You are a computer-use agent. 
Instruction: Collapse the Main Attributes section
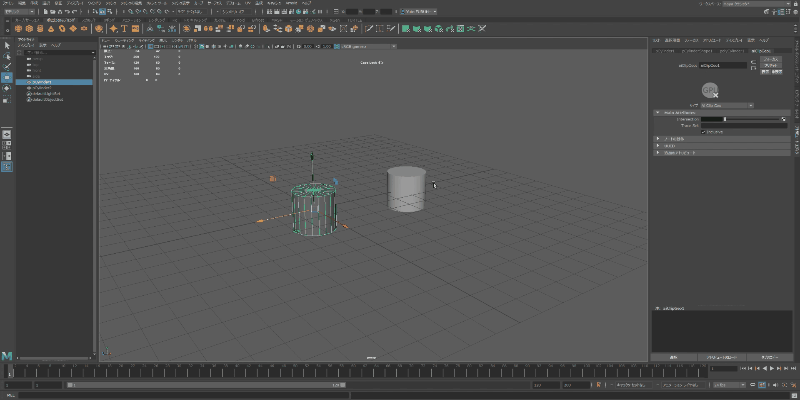tap(657, 112)
